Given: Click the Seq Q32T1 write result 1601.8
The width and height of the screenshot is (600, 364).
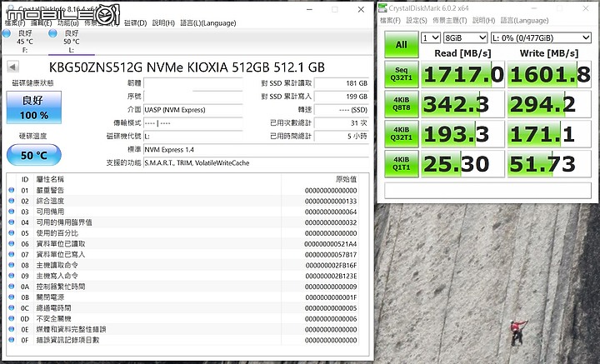Looking at the screenshot, I should point(549,74).
